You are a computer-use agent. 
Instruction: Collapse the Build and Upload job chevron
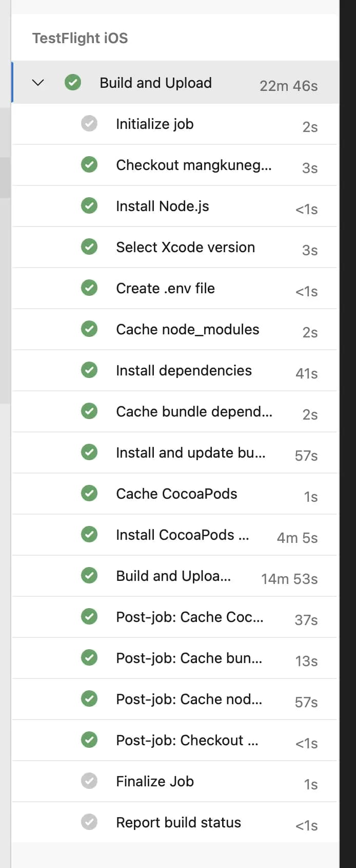[38, 82]
